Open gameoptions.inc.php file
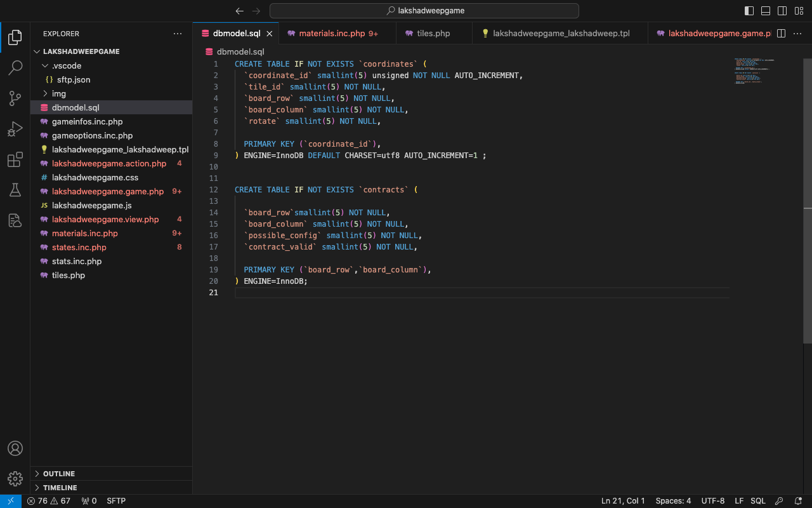Screen dimensions: 812x508 pyautogui.click(x=111, y=135)
